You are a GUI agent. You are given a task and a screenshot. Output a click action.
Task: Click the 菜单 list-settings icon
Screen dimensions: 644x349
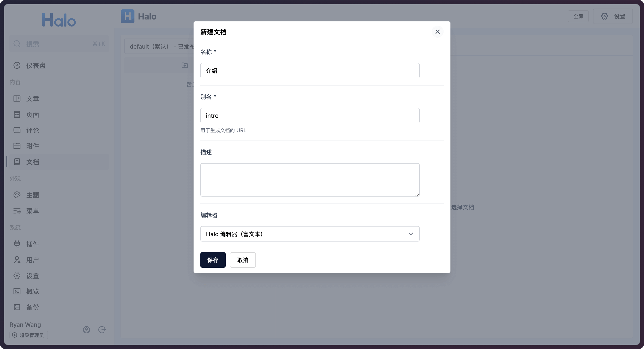click(x=17, y=211)
